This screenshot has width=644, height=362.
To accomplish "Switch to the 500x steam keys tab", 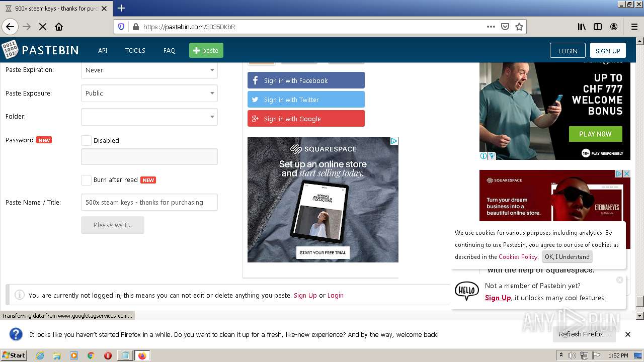I will (55, 9).
